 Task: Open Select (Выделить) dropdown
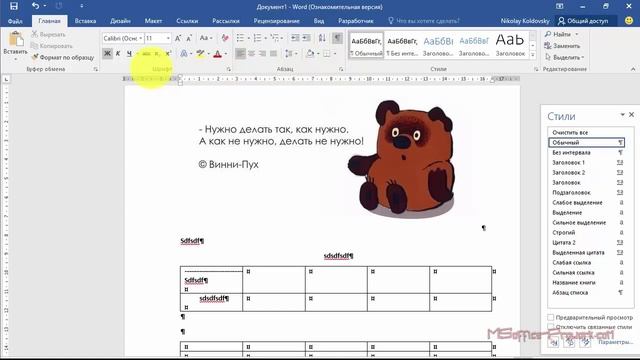coord(564,58)
